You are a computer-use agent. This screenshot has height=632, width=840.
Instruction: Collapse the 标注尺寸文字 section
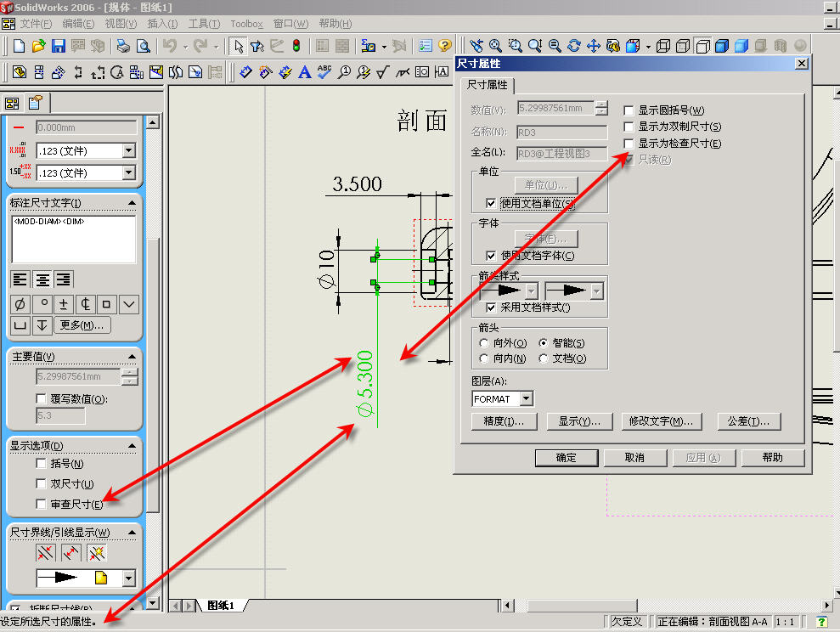pos(132,203)
